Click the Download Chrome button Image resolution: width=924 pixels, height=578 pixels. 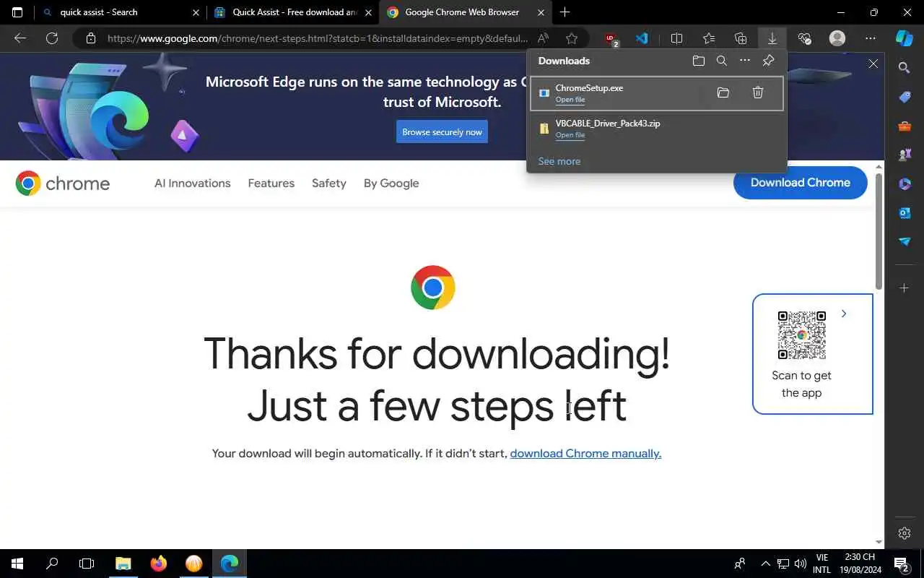pyautogui.click(x=800, y=183)
